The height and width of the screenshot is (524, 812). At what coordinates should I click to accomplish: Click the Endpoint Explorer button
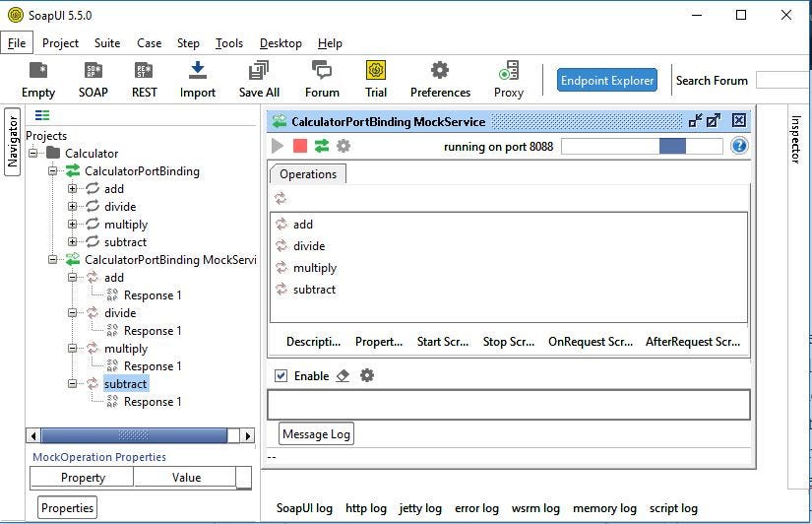click(x=607, y=81)
